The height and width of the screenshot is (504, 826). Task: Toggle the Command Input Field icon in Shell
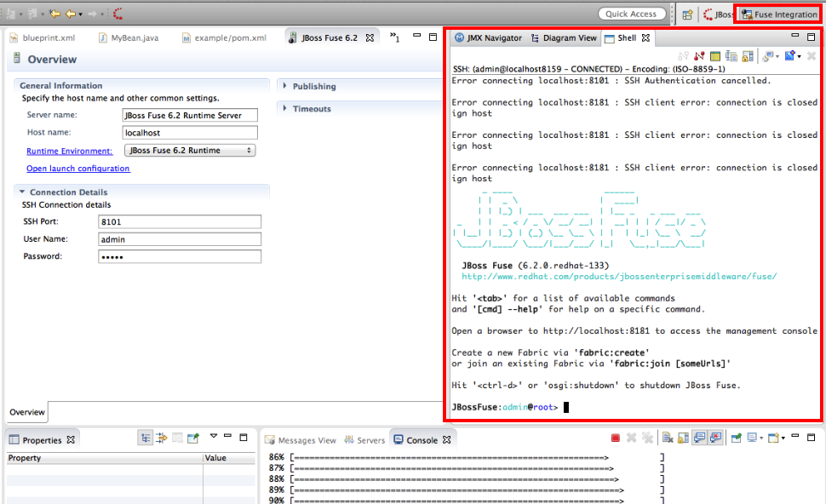pyautogui.click(x=731, y=56)
